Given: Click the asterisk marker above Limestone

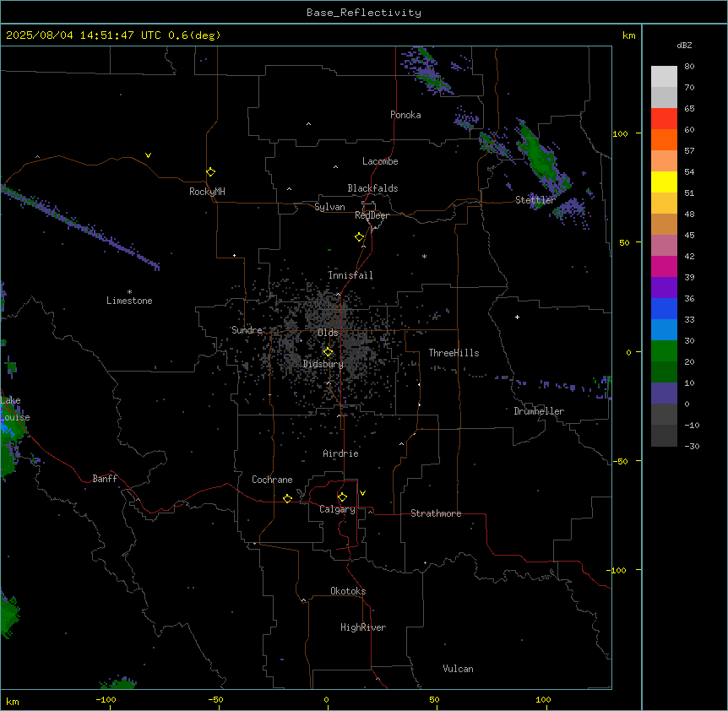Looking at the screenshot, I should point(129,292).
